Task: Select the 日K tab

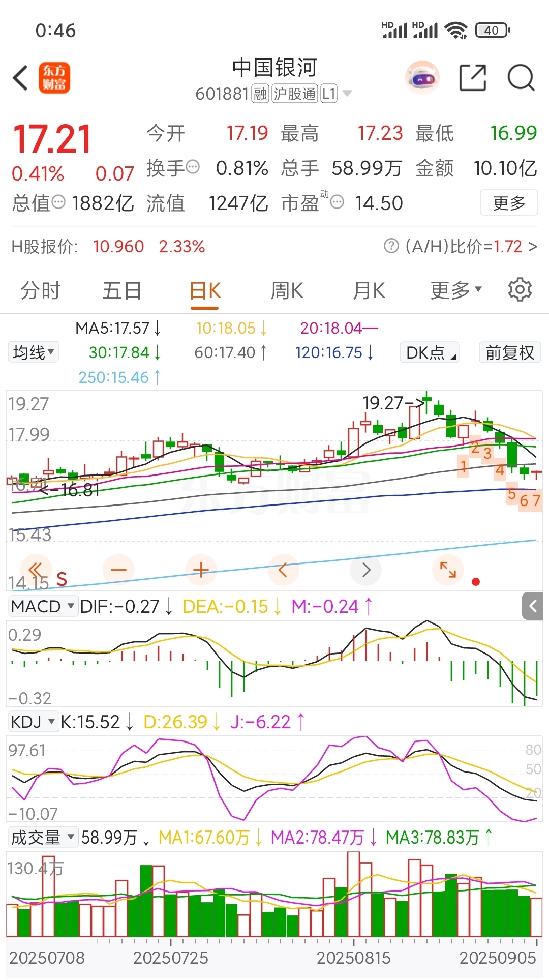Action: pyautogui.click(x=205, y=291)
